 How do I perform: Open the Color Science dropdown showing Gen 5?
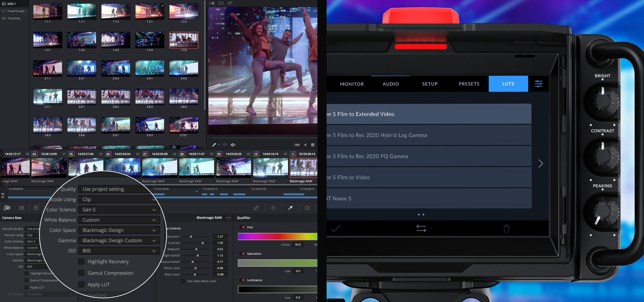(119, 210)
